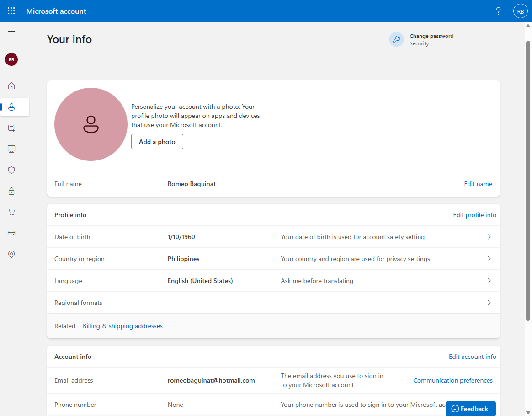Click the Microsoft account header title
The image size is (532, 416).
(x=56, y=11)
